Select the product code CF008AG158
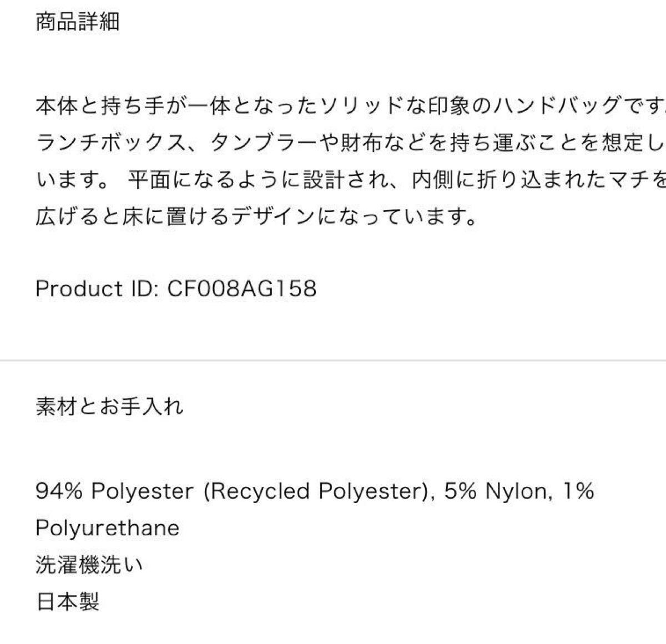The width and height of the screenshot is (666, 644). (x=241, y=288)
